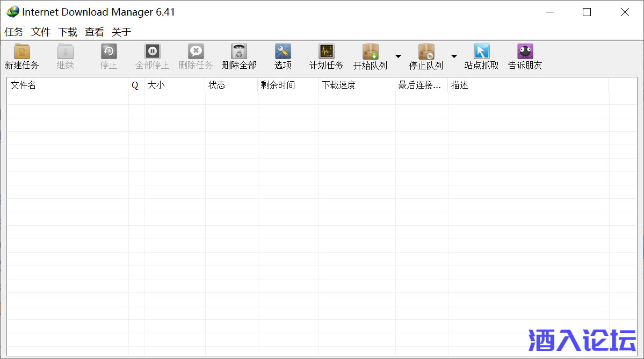Launch the 站点抓取 (Site Grabber) icon

tap(481, 52)
